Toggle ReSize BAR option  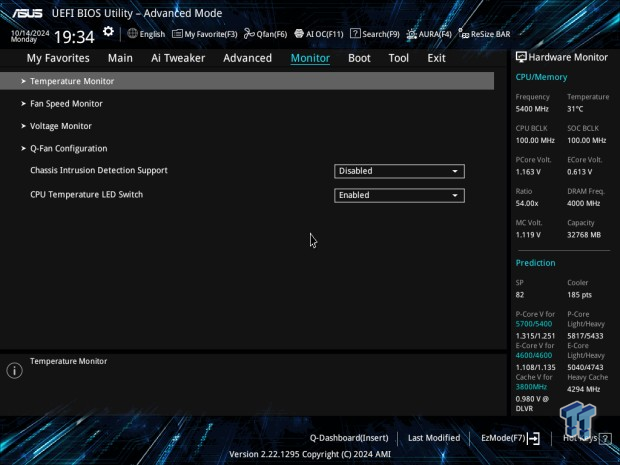pyautogui.click(x=482, y=34)
